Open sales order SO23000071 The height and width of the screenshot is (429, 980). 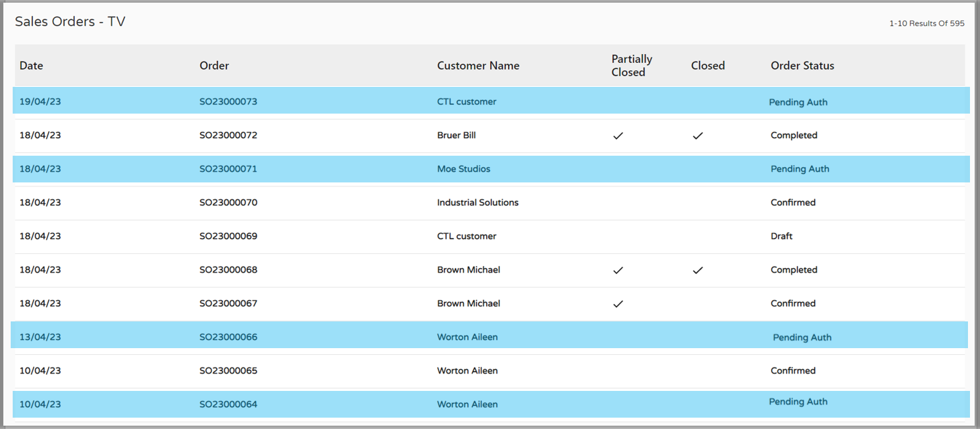click(x=228, y=169)
